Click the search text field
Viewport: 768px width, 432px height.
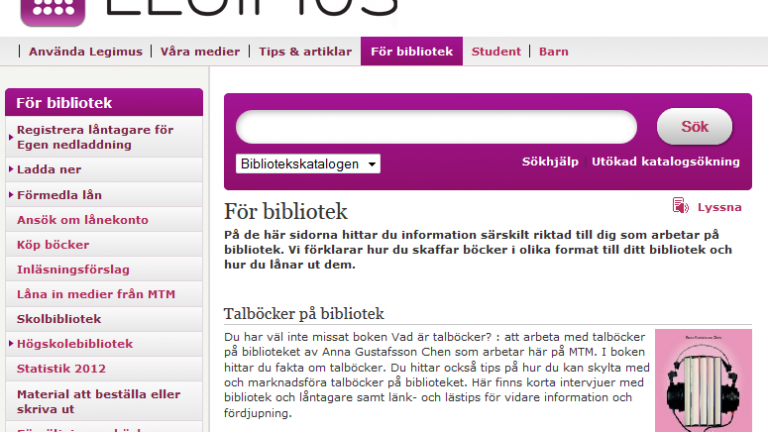click(x=436, y=127)
